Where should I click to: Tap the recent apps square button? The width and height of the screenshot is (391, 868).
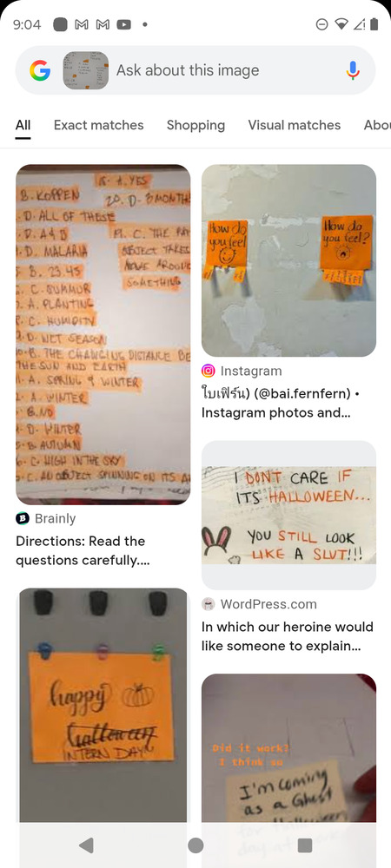click(305, 845)
